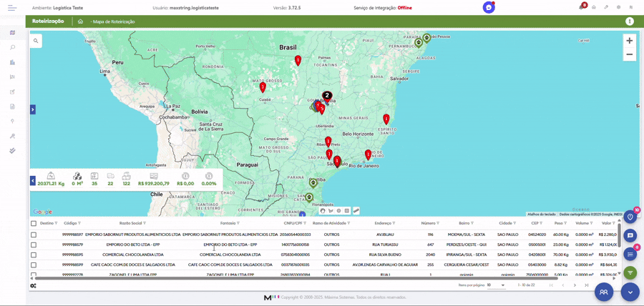Collapse the totals summary bar arrow

pyautogui.click(x=32, y=181)
